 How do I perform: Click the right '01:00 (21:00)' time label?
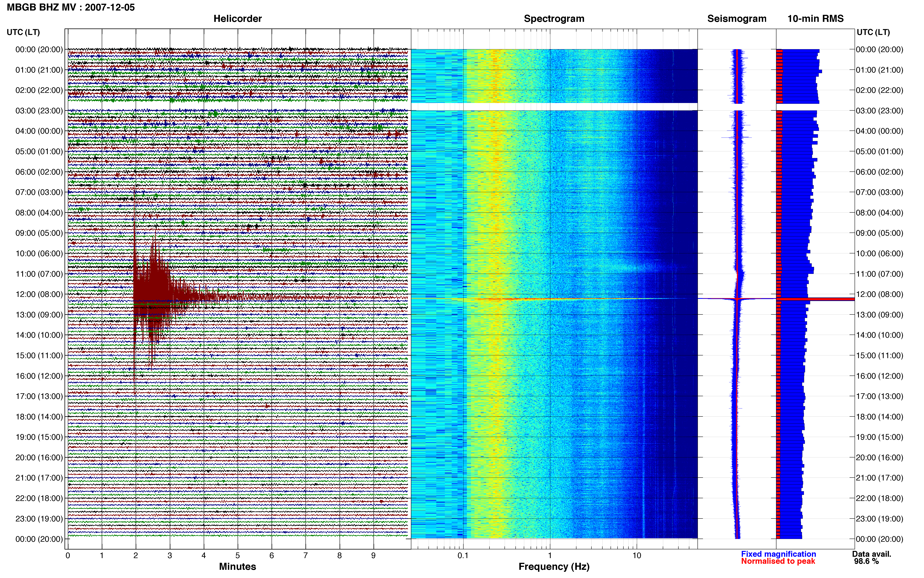(880, 70)
